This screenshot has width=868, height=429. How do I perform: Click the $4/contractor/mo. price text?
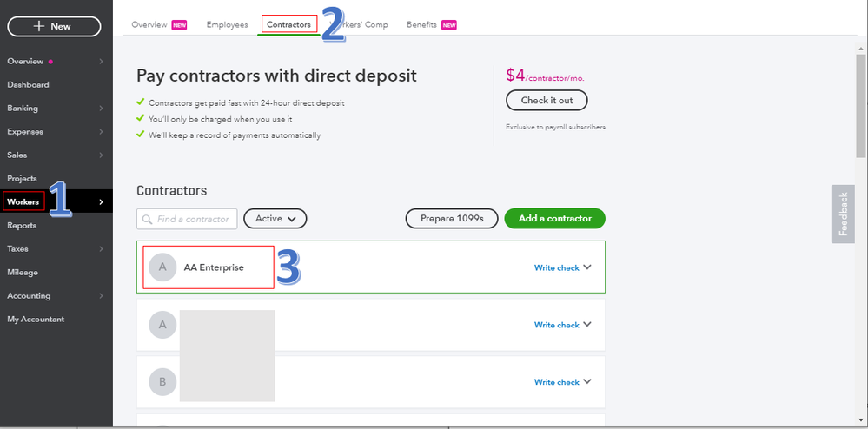click(545, 76)
